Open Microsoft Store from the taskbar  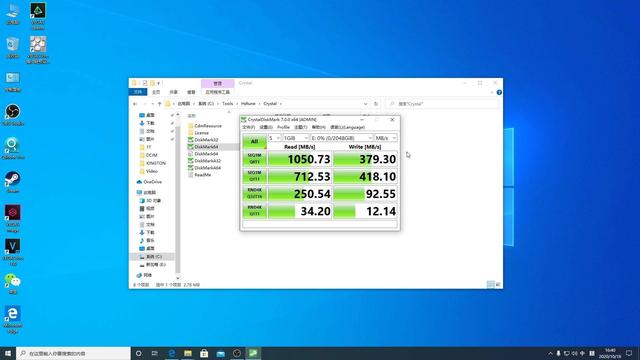(204, 353)
